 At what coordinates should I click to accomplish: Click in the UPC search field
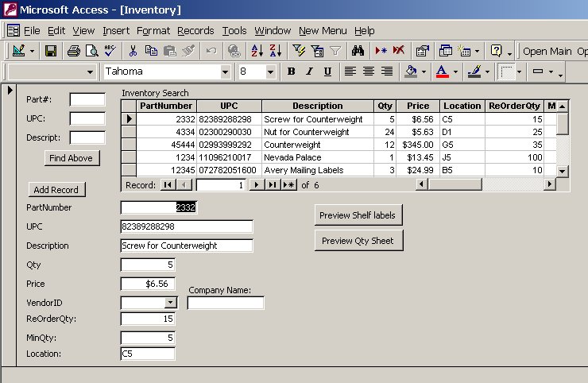[x=87, y=118]
